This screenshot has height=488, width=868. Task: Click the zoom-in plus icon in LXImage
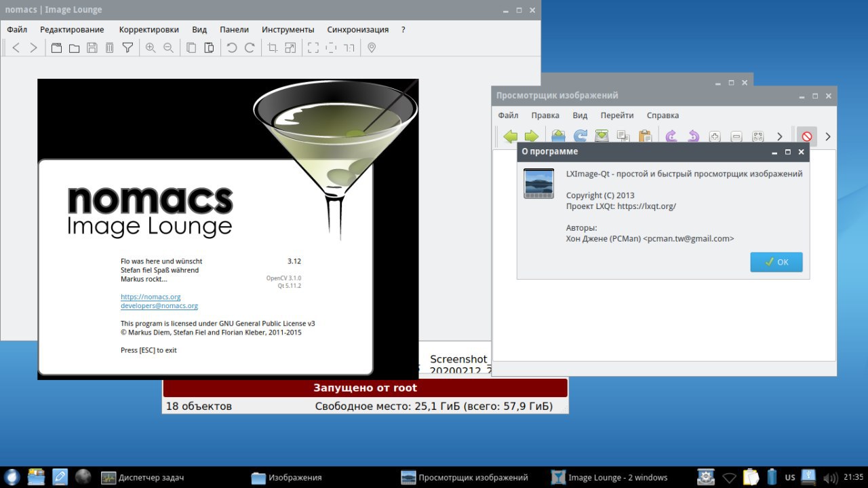[715, 136]
